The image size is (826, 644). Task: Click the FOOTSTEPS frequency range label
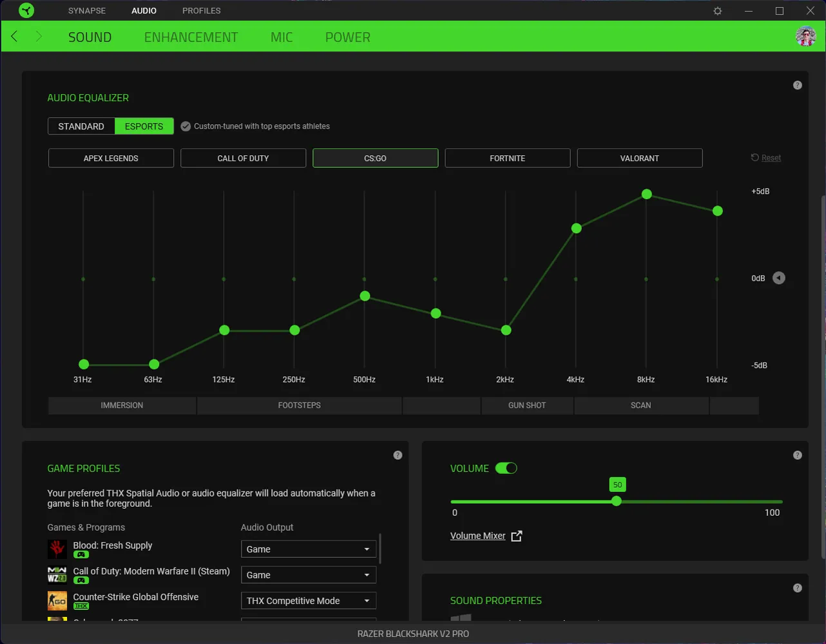click(300, 405)
